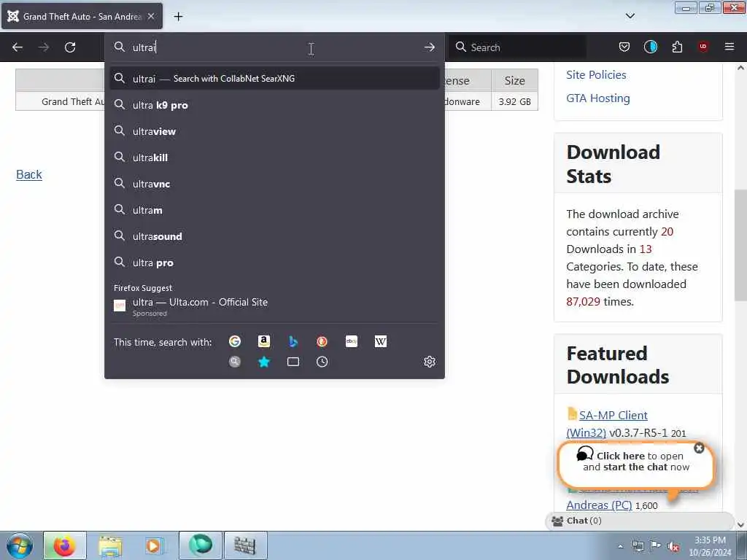
Task: Open the taskbar clock and date
Action: click(710, 546)
